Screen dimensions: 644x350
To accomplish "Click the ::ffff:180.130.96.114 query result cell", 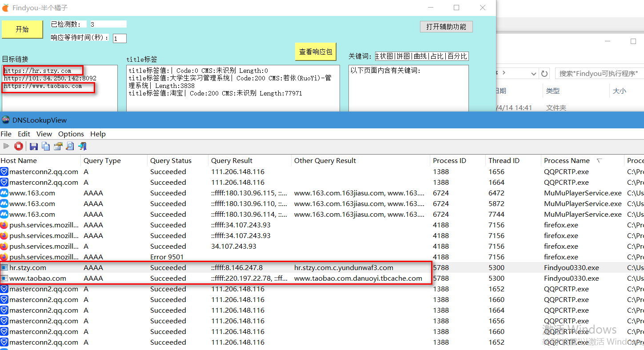I will coord(249,214).
